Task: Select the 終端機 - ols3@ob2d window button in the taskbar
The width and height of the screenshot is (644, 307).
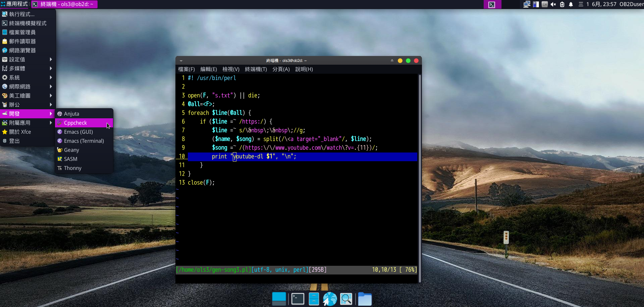Action: [x=64, y=4]
